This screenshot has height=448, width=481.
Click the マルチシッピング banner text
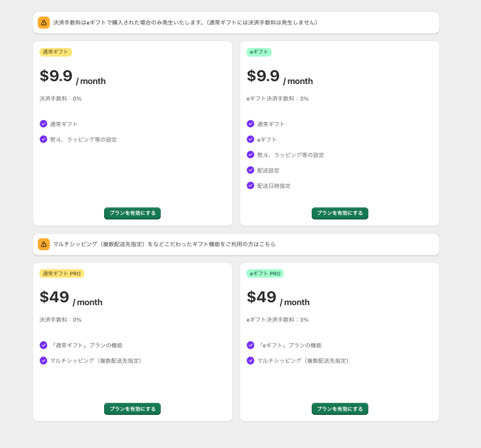[164, 244]
